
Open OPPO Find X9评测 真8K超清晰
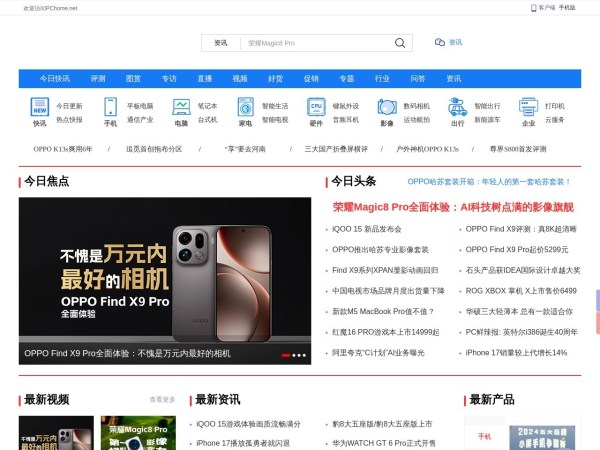[x=521, y=229]
